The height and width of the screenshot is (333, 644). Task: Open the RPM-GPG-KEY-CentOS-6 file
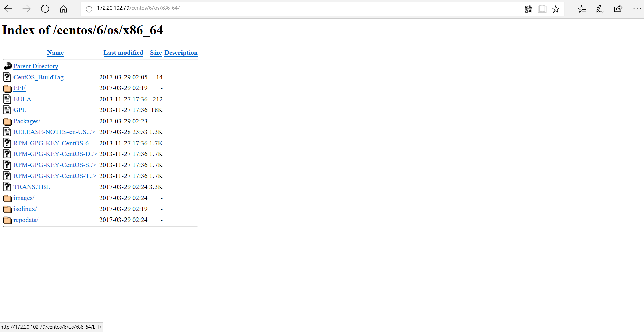coord(51,143)
